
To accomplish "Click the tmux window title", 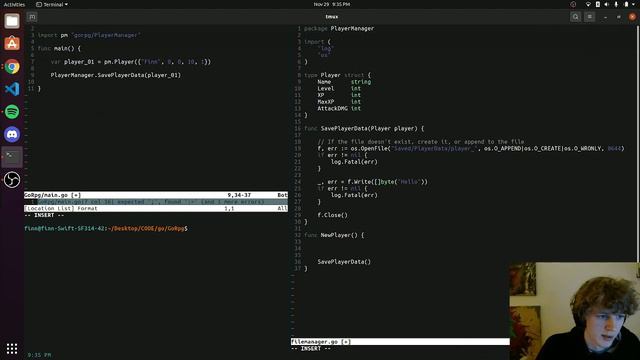I will pos(331,17).
